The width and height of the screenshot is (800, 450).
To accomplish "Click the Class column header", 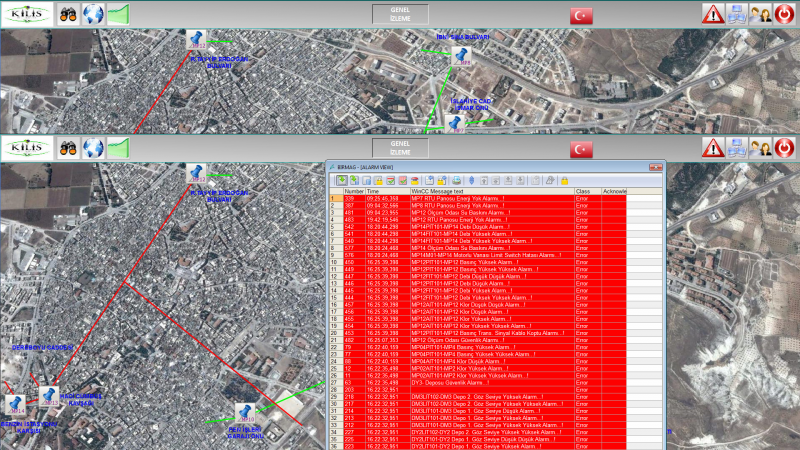I will point(588,191).
